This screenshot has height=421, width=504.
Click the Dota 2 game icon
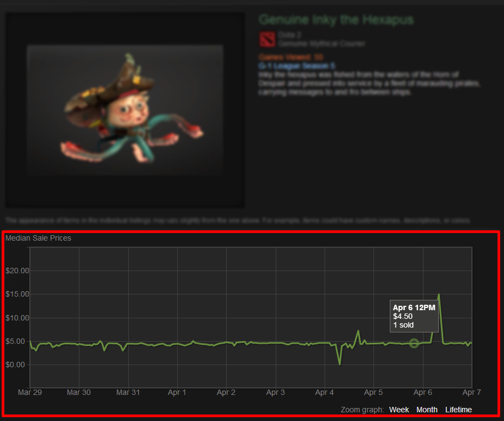coord(267,39)
